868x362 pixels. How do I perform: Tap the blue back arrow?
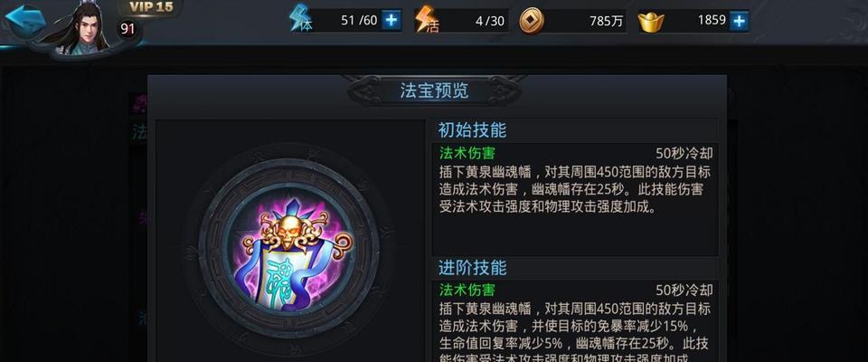24,19
